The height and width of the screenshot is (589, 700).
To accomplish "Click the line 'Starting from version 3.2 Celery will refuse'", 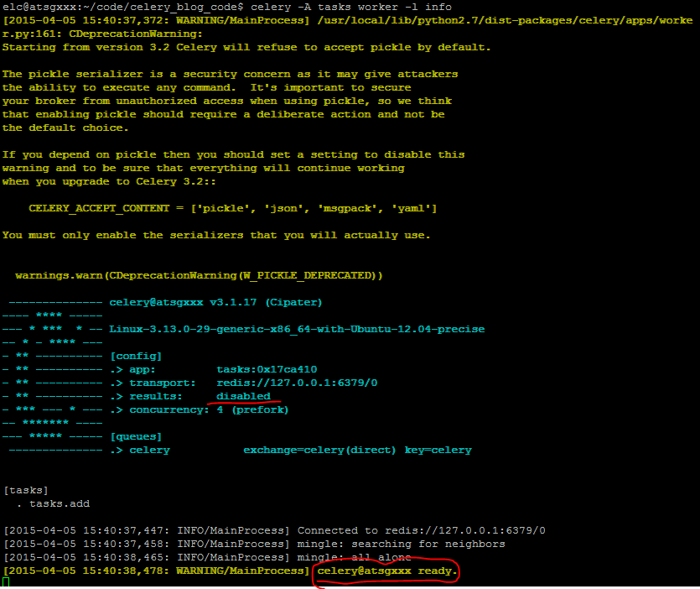I will (246, 47).
